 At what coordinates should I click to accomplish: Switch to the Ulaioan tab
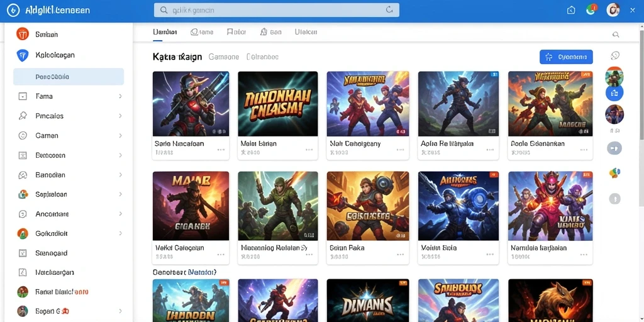(x=306, y=32)
